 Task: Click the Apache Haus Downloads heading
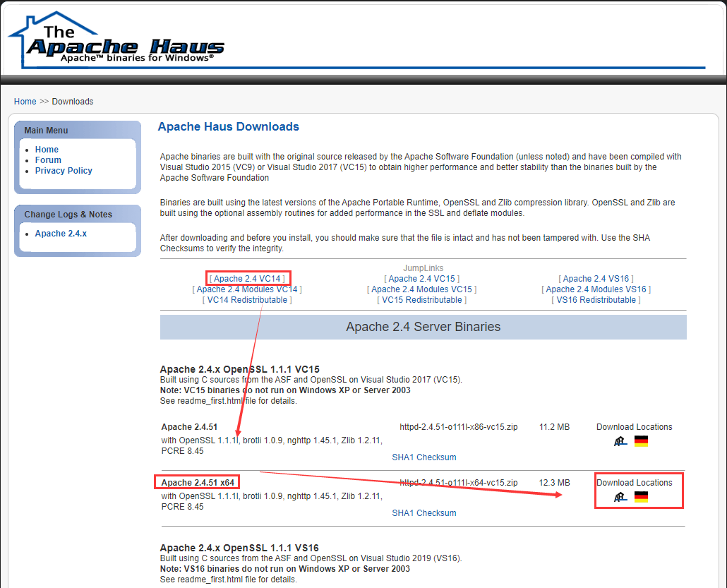229,126
